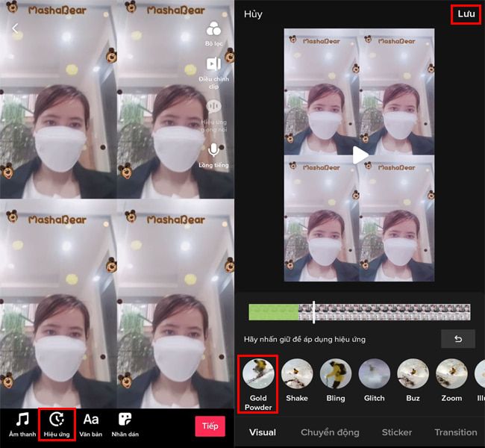
Task: Open Điều chỉnh clip tool
Action: (x=214, y=66)
